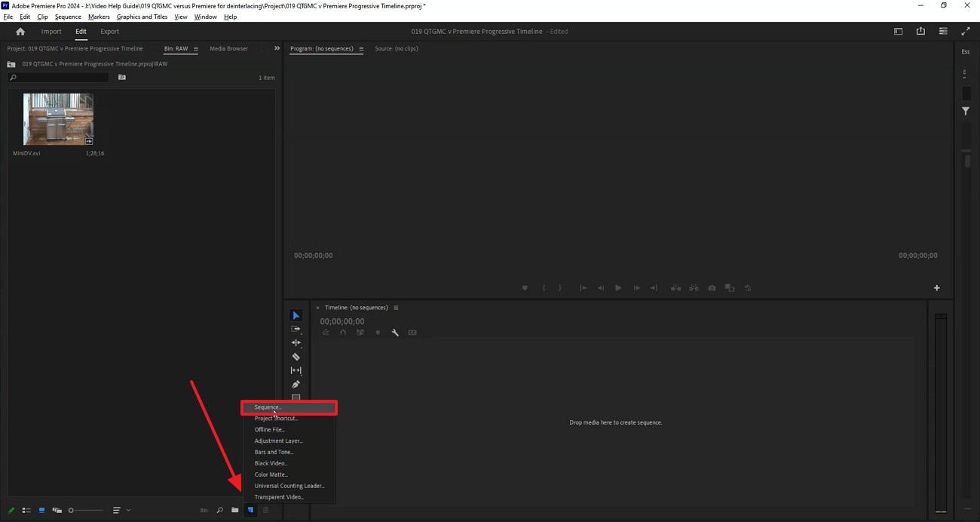The image size is (980, 522).
Task: Open the Export workspace tab
Action: click(109, 32)
